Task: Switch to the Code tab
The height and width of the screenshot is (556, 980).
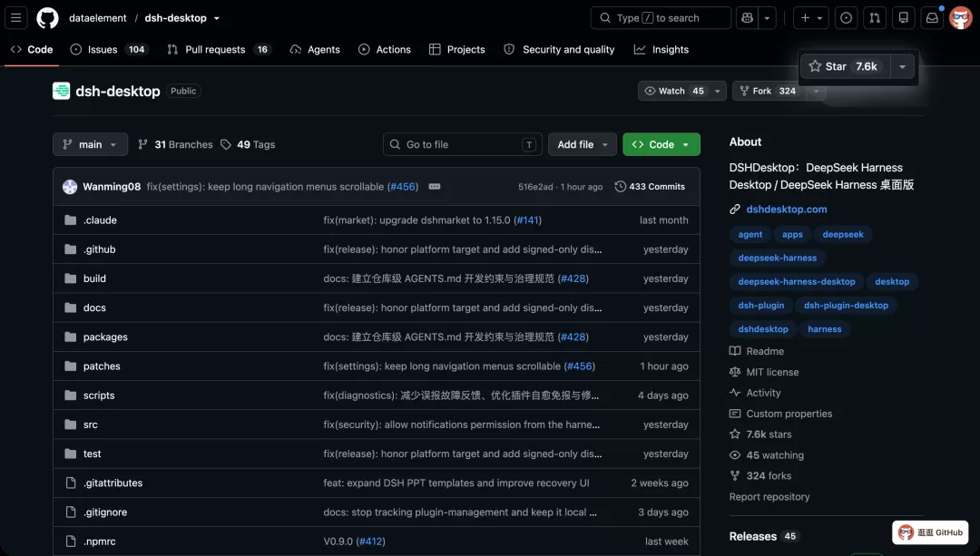Action: (x=32, y=49)
